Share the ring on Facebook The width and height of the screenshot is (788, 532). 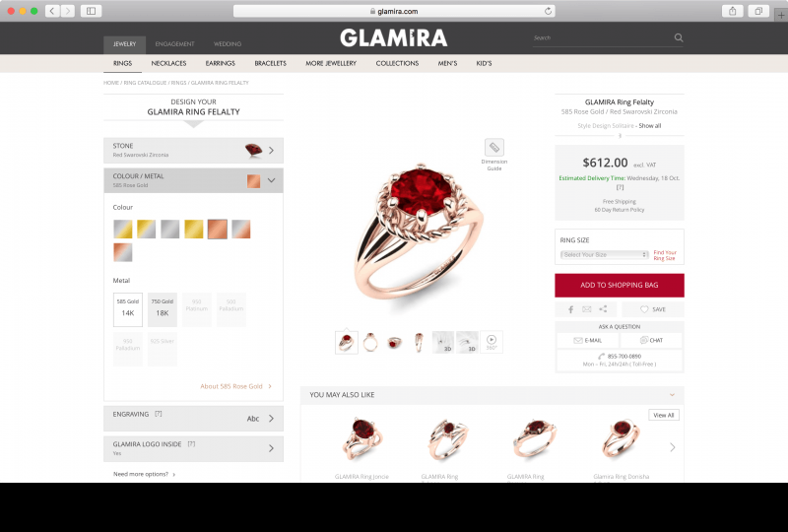(x=570, y=309)
